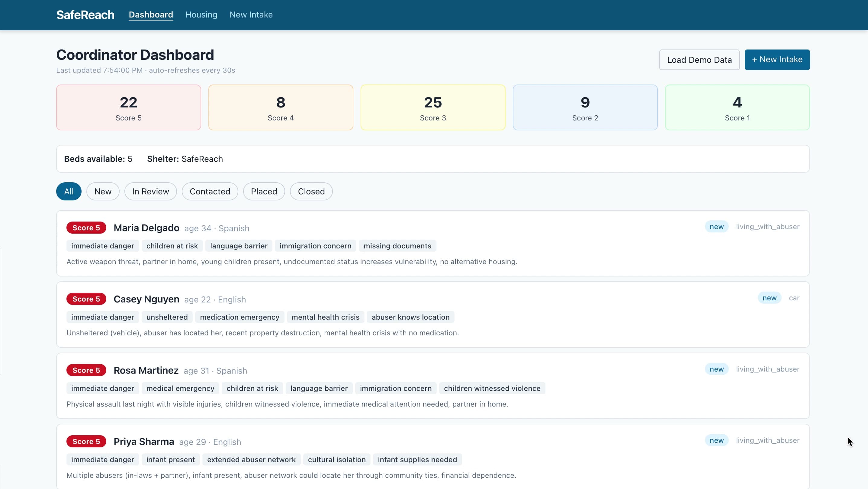The height and width of the screenshot is (489, 868).
Task: Click the Load Demo Data button
Action: pos(699,59)
